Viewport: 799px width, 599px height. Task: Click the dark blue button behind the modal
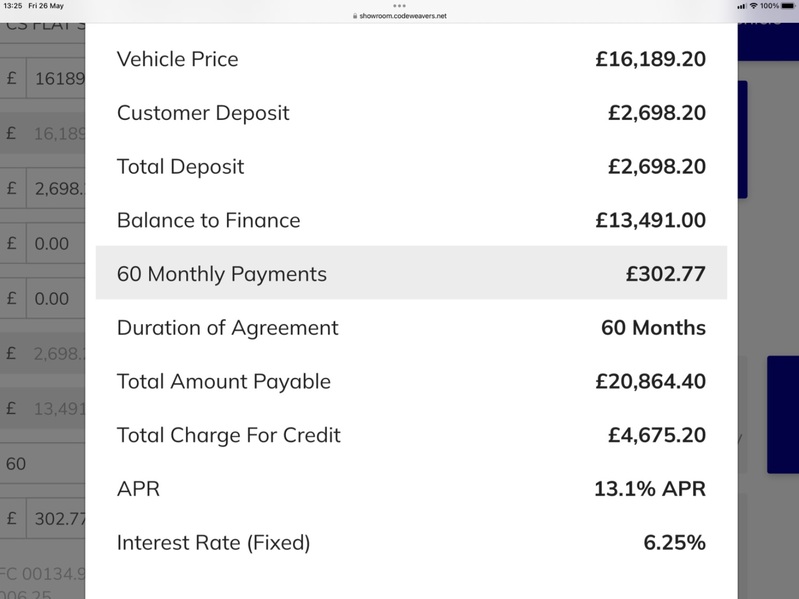[783, 415]
